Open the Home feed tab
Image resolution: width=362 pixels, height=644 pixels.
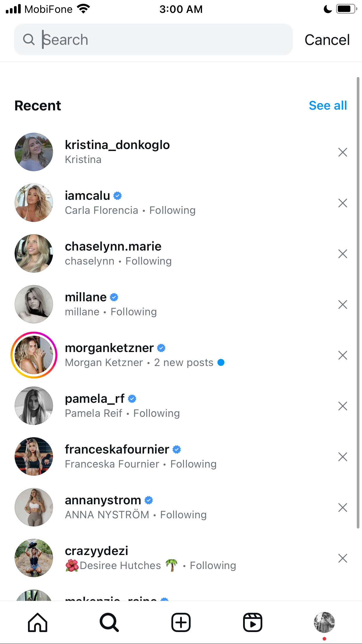click(38, 622)
